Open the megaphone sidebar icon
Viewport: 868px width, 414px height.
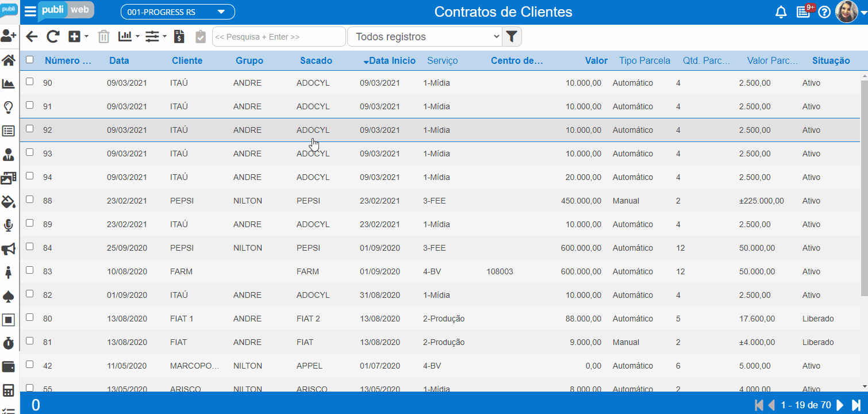pos(9,249)
